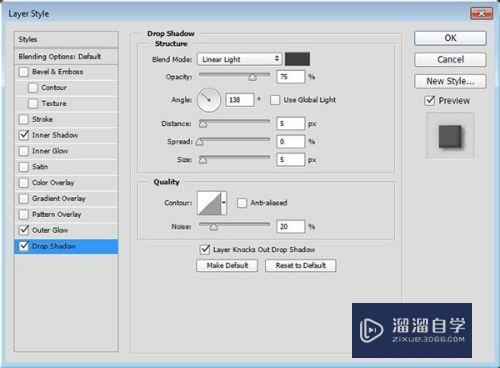Toggle the Stroke effect checkbox
Screen dimensions: 500x368
[24, 119]
